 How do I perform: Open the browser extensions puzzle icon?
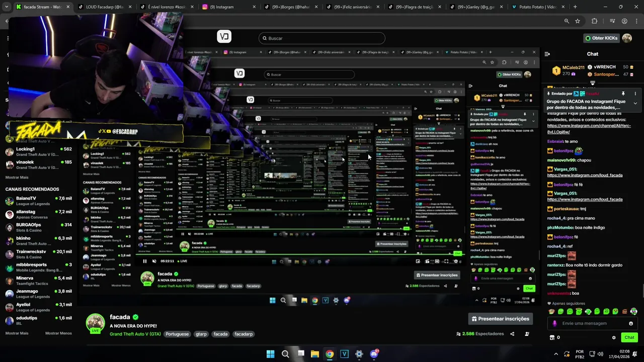[x=594, y=21]
